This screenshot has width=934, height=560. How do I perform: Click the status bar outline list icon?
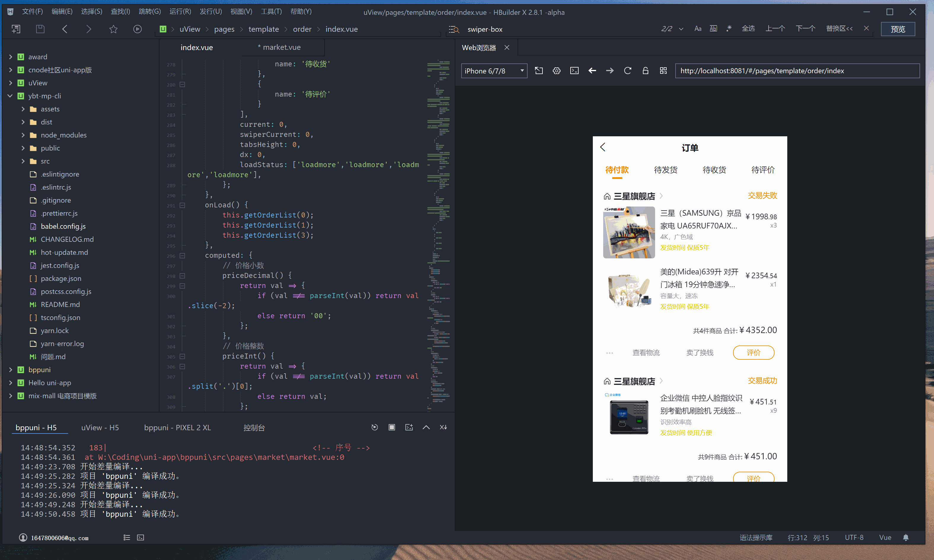coord(127,537)
